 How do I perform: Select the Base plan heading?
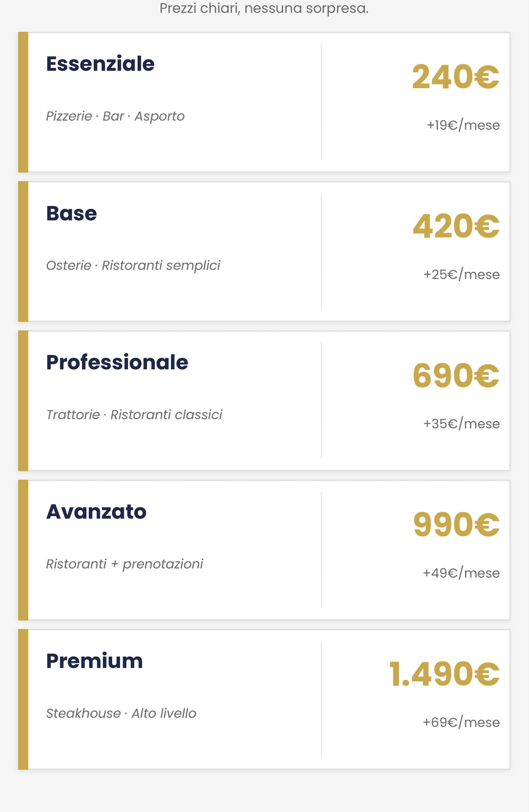[72, 213]
